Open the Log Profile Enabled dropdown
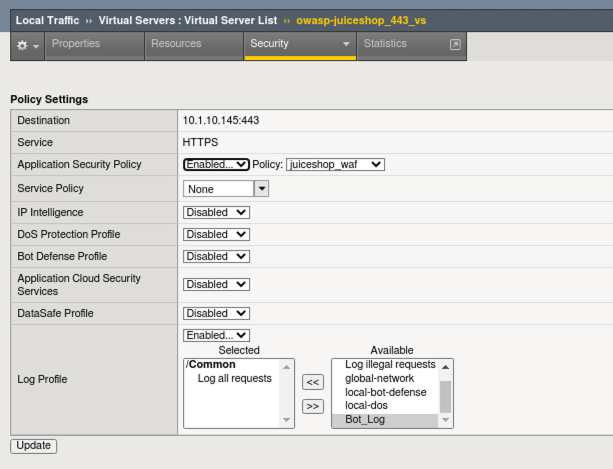This screenshot has width=613, height=469. click(216, 335)
